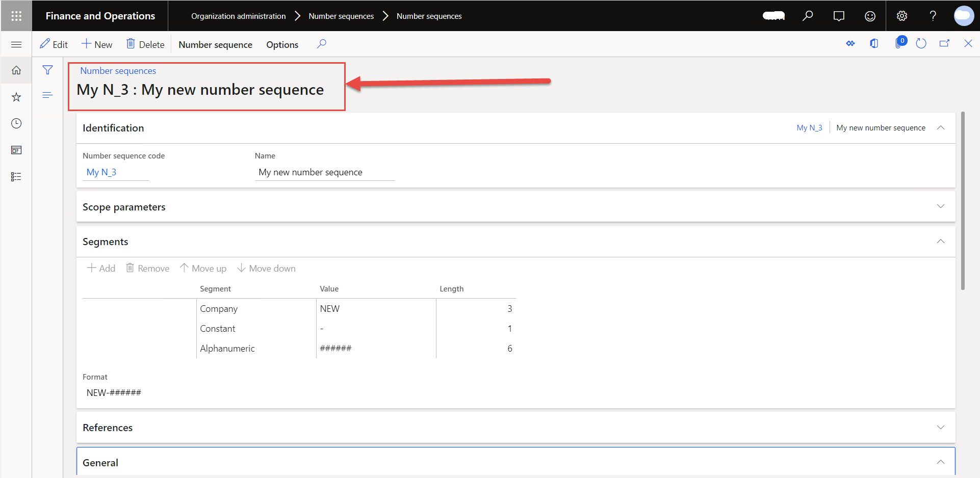Click the Edit button
This screenshot has height=478, width=980.
(x=54, y=44)
